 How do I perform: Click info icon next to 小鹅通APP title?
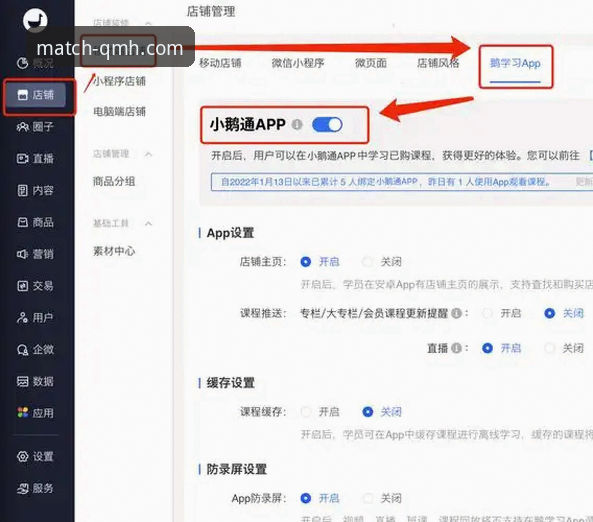coord(297,124)
